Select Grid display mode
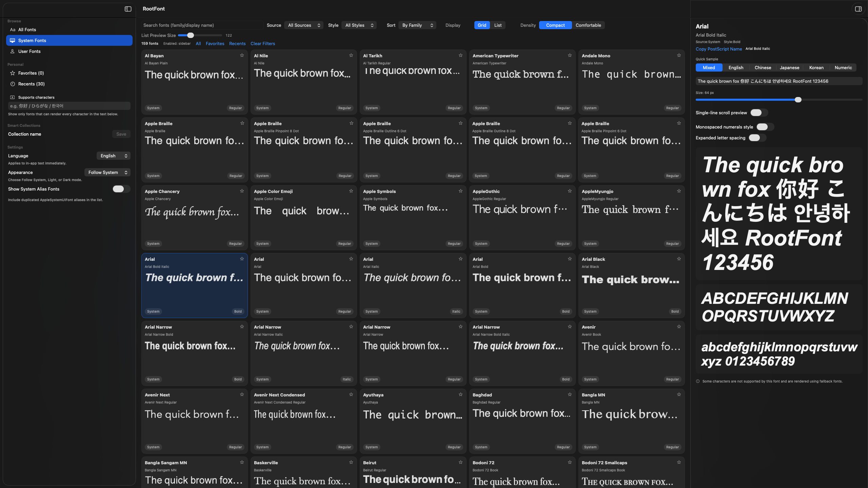Image resolution: width=868 pixels, height=488 pixels. [x=482, y=25]
